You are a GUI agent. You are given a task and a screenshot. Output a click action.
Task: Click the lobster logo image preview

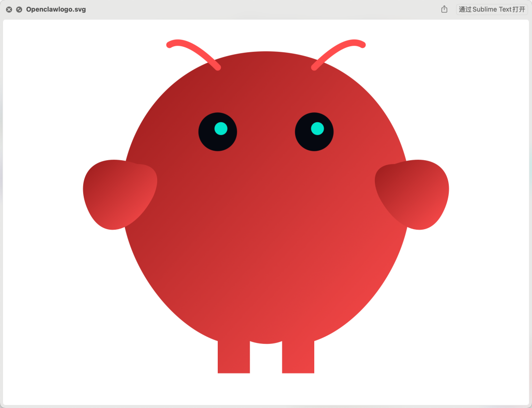point(266,206)
